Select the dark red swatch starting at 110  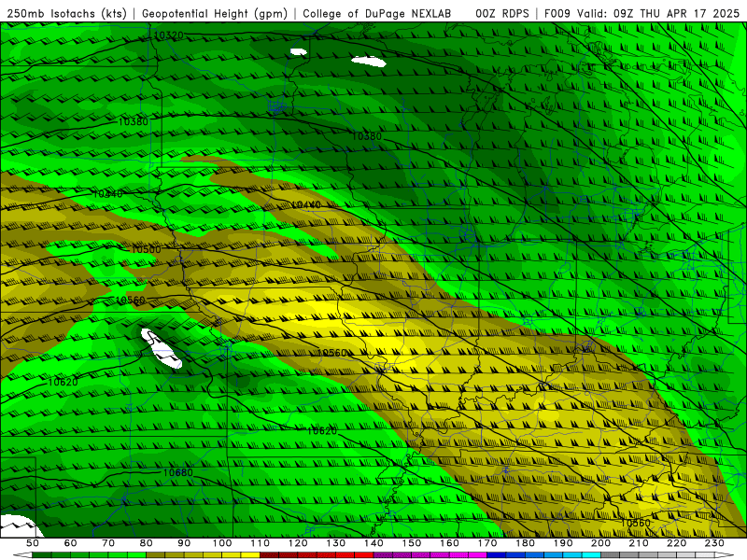[269, 554]
